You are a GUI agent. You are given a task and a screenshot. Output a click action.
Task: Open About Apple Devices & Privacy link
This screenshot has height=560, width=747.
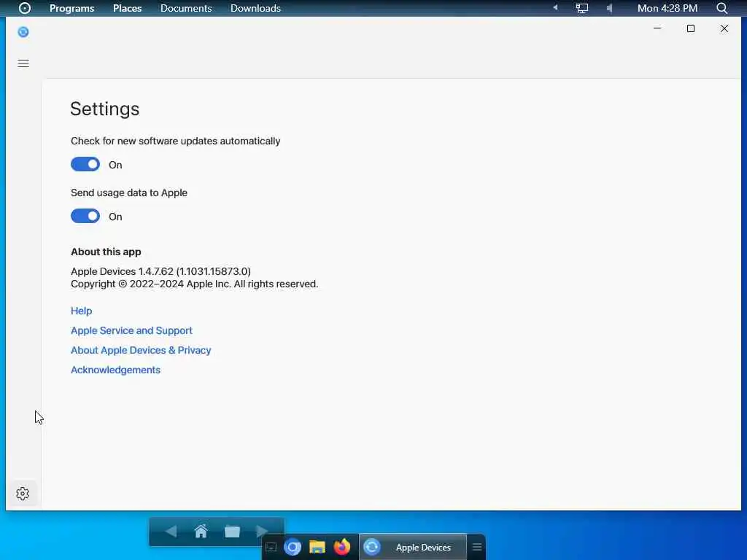(141, 350)
